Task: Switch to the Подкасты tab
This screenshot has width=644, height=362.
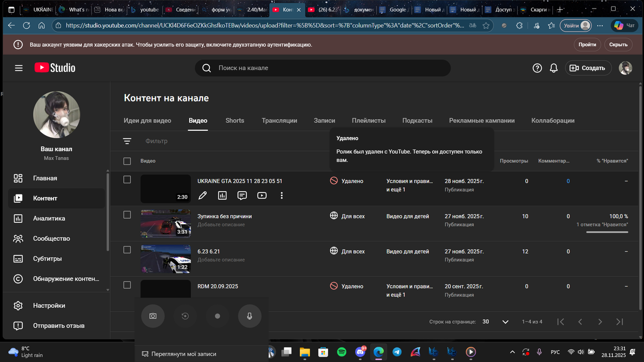Action: point(418,121)
